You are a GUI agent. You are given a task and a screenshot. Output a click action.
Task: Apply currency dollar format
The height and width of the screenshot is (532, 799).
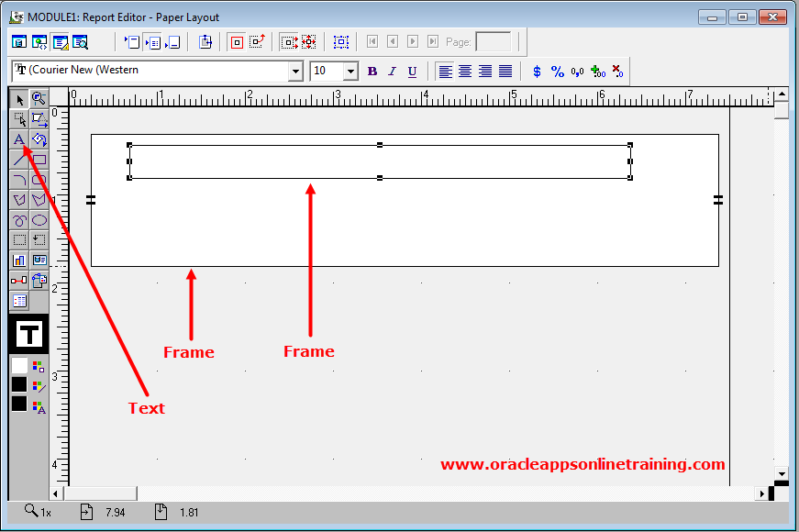tap(537, 72)
